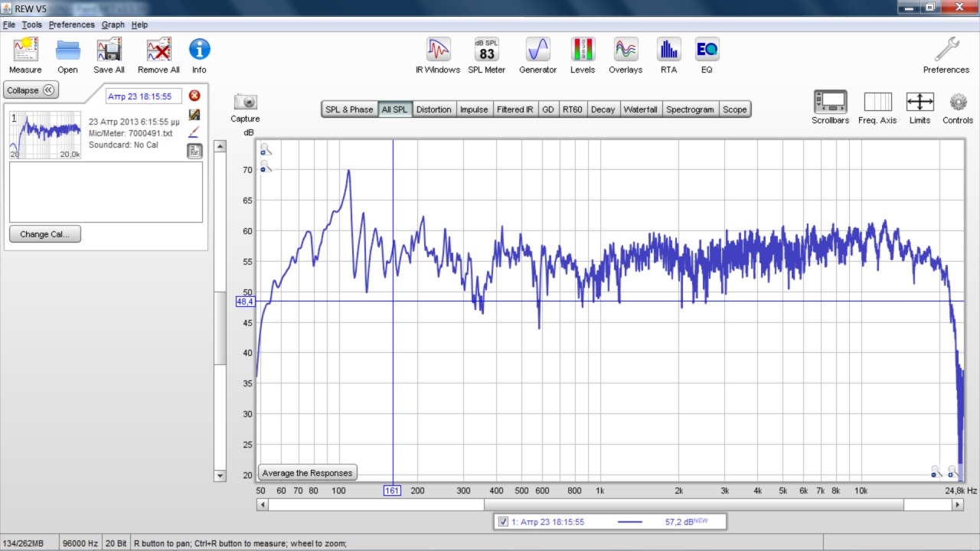The image size is (980, 551).
Task: Capture the graph with camera icon
Action: [245, 103]
